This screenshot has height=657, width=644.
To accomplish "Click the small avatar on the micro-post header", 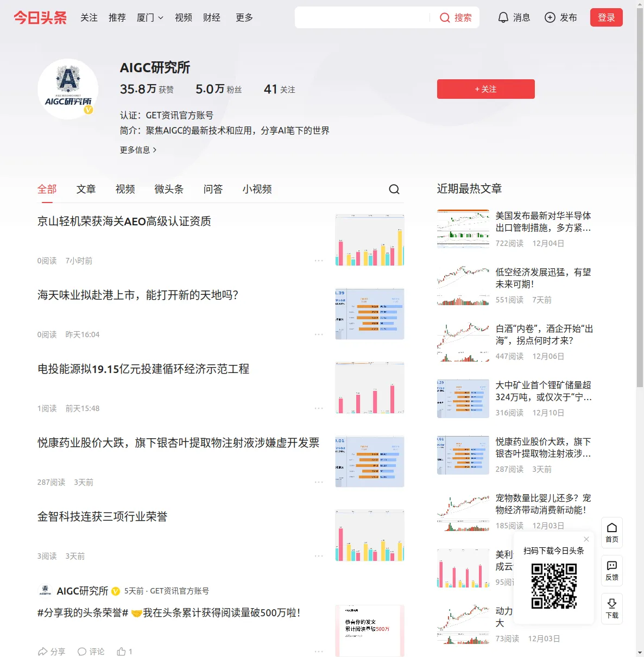I will [45, 591].
